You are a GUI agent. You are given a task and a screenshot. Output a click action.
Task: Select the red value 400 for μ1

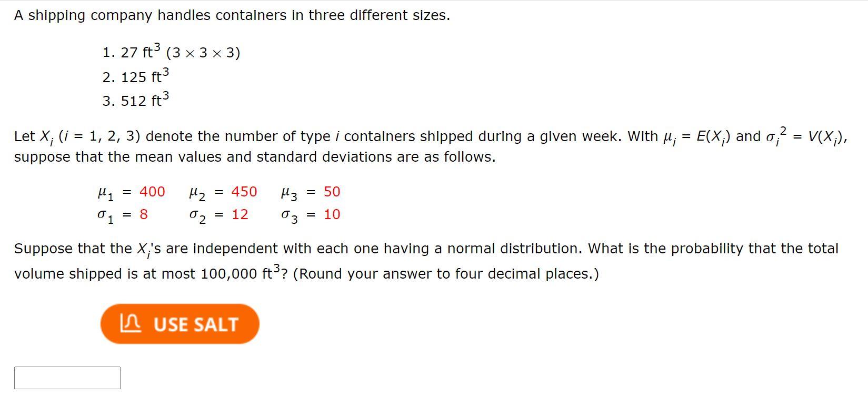point(152,192)
